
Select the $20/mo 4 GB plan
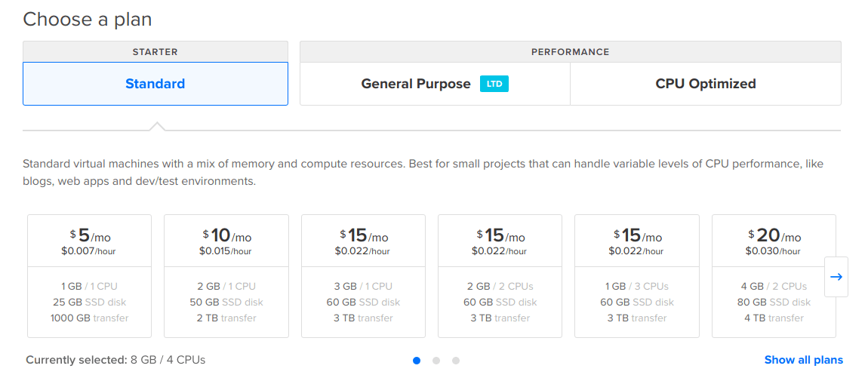(774, 276)
